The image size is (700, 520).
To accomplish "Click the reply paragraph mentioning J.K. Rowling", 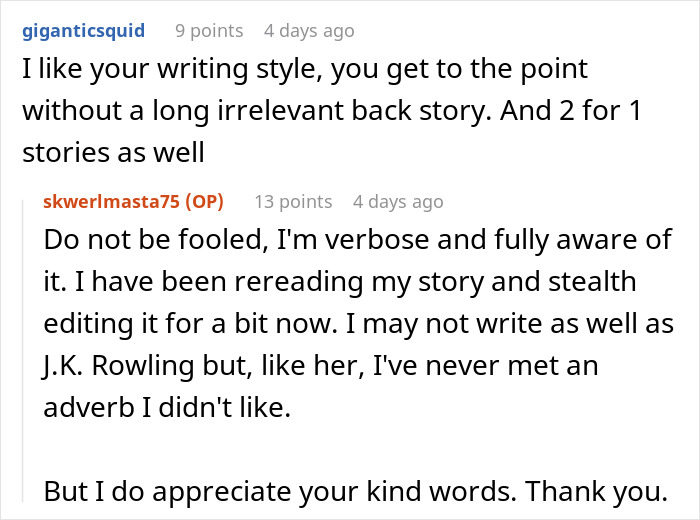I will click(x=358, y=323).
